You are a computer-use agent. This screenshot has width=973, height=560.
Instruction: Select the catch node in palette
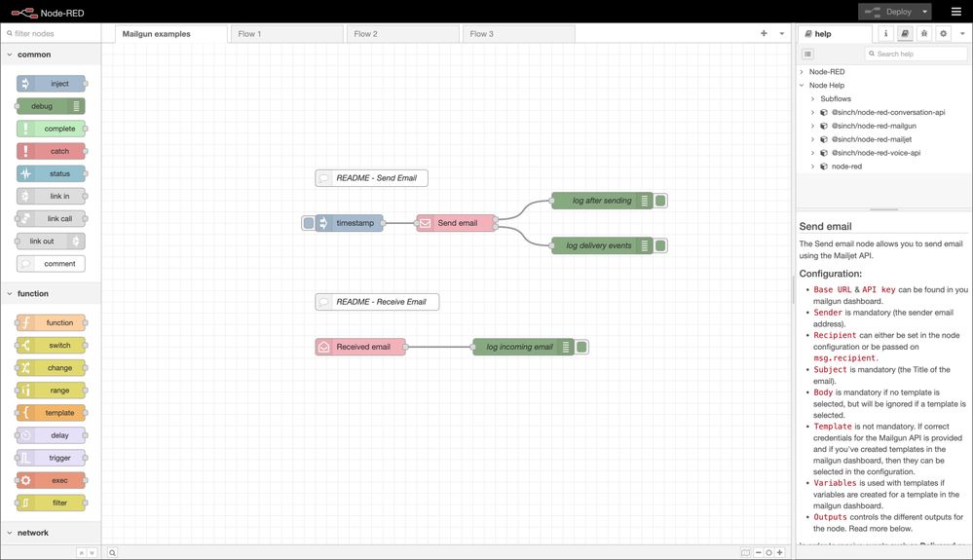(x=52, y=151)
